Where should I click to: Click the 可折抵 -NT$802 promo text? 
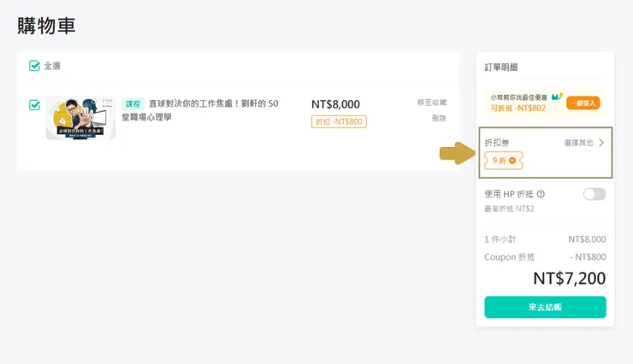tap(517, 108)
